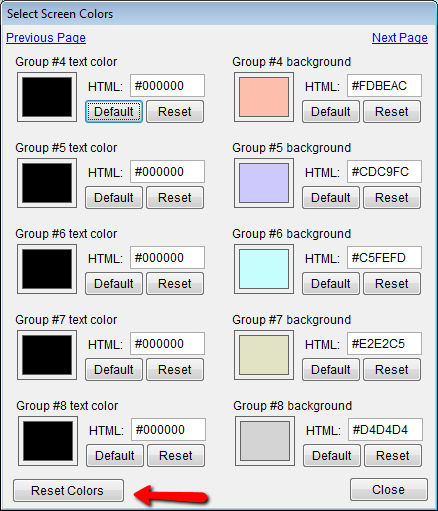Reset Group #8 background color

393,456
